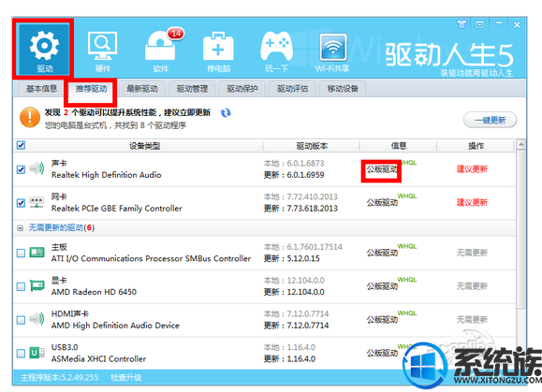542x392 pixels.
Task: Open the 驱动 gear icon section
Action: 44,50
